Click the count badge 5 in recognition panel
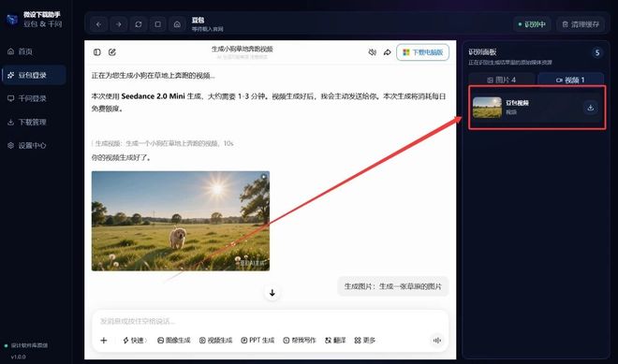 597,52
